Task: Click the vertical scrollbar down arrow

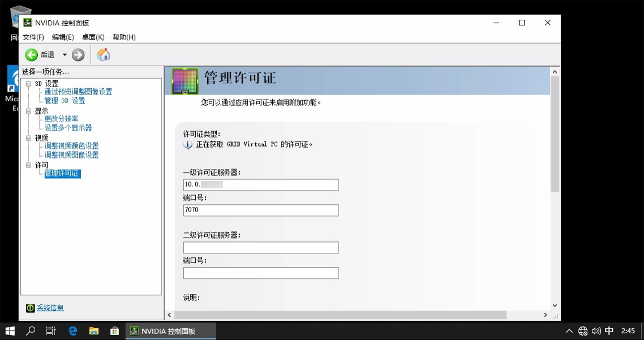Action: 555,305
